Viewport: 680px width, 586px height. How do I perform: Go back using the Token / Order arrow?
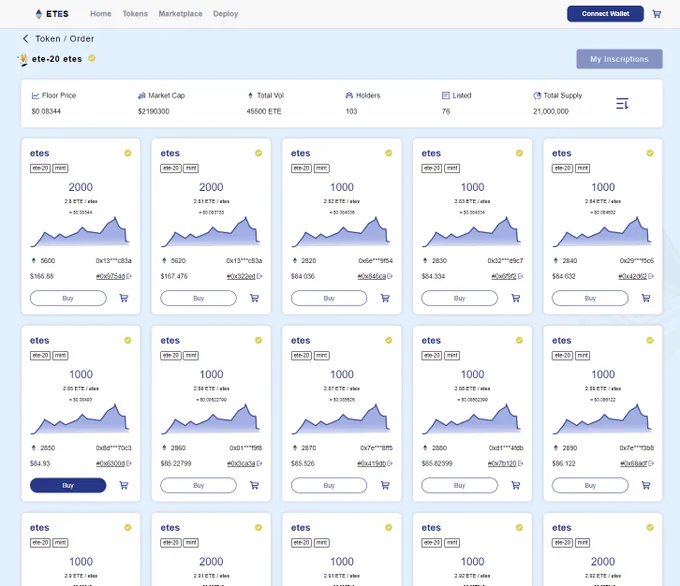26,39
